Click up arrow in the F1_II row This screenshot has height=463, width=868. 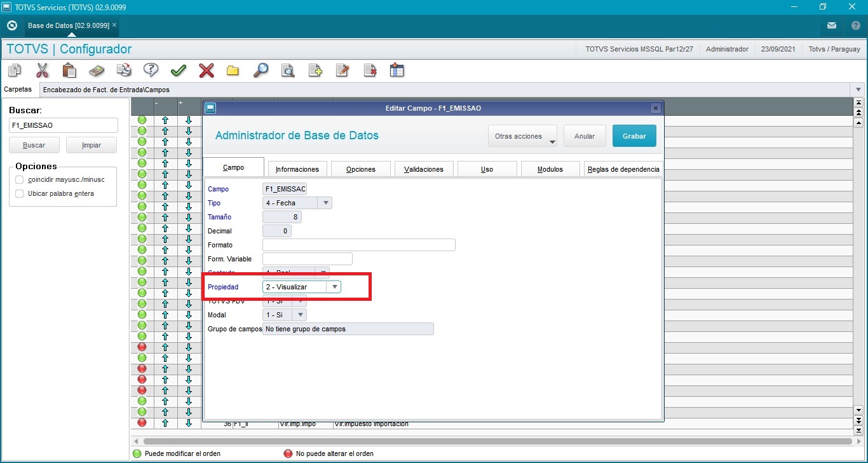click(165, 423)
